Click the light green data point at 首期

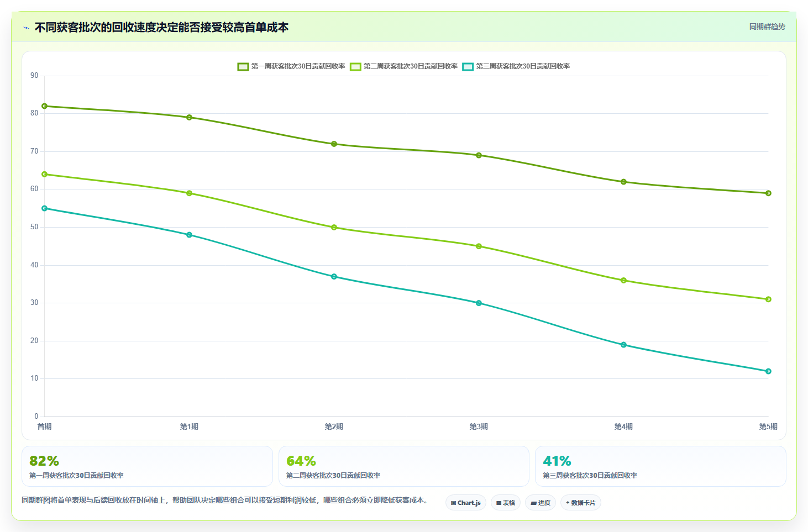point(45,174)
